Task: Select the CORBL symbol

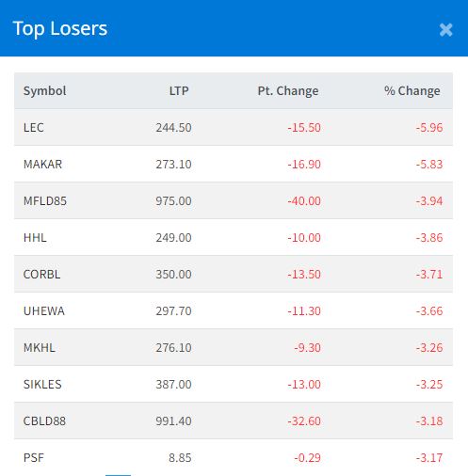Action: tap(41, 275)
